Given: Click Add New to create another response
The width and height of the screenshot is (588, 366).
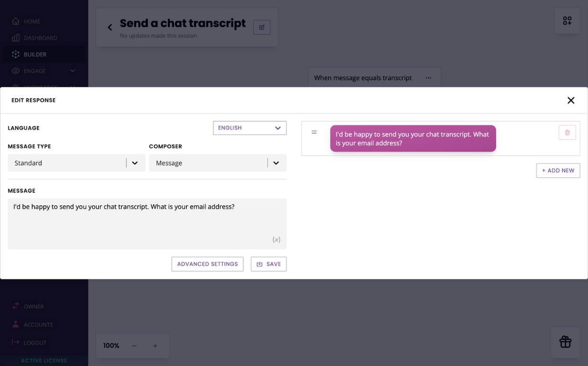Looking at the screenshot, I should (558, 170).
